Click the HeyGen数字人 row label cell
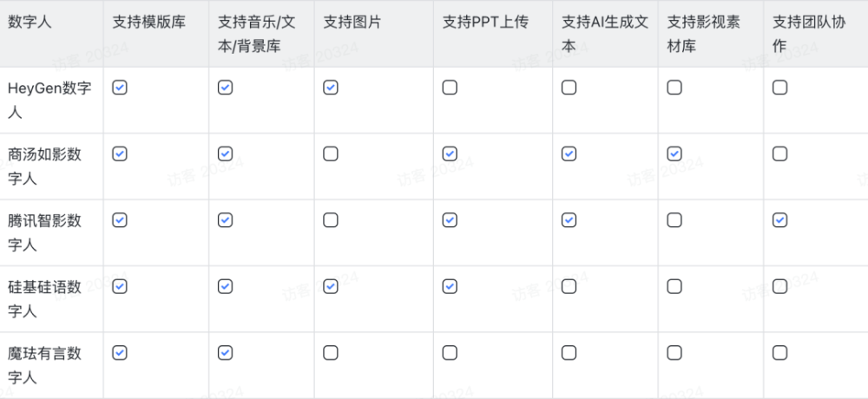868x399 pixels. pyautogui.click(x=51, y=100)
